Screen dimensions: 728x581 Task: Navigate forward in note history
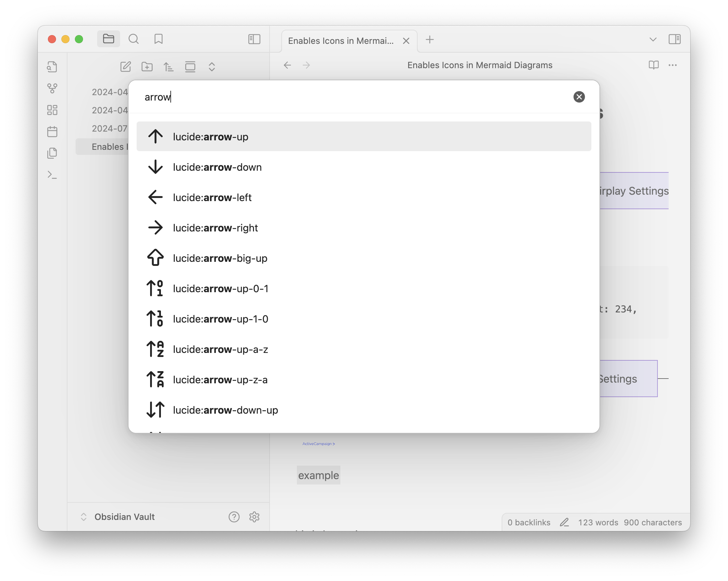click(x=306, y=65)
